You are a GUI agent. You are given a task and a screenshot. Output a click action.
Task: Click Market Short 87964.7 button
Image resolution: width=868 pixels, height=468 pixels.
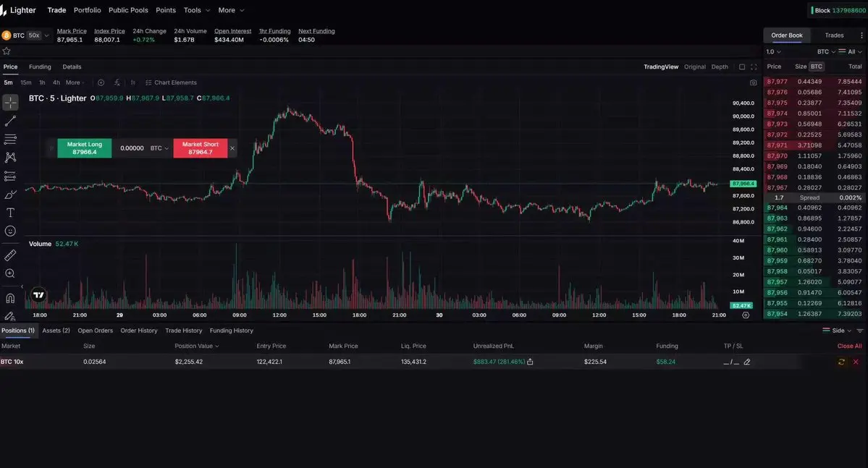(201, 148)
